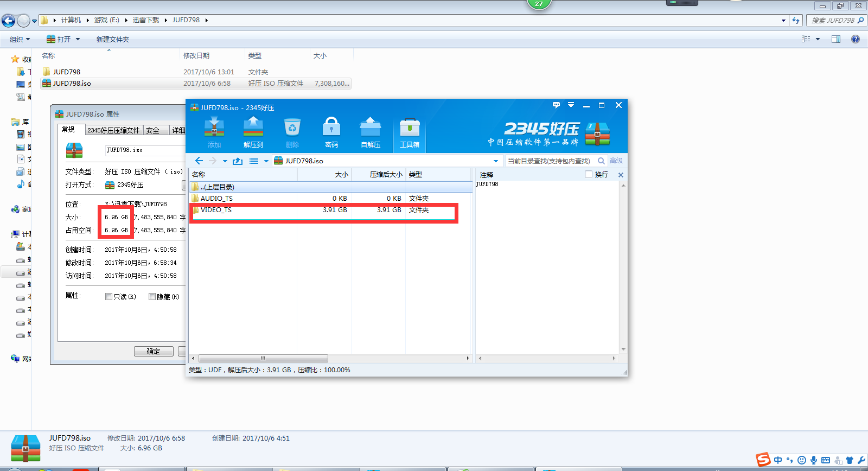Viewport: 868px width, 471px height.
Task: Click the 网络 network icon in sidebar
Action: coord(15,359)
